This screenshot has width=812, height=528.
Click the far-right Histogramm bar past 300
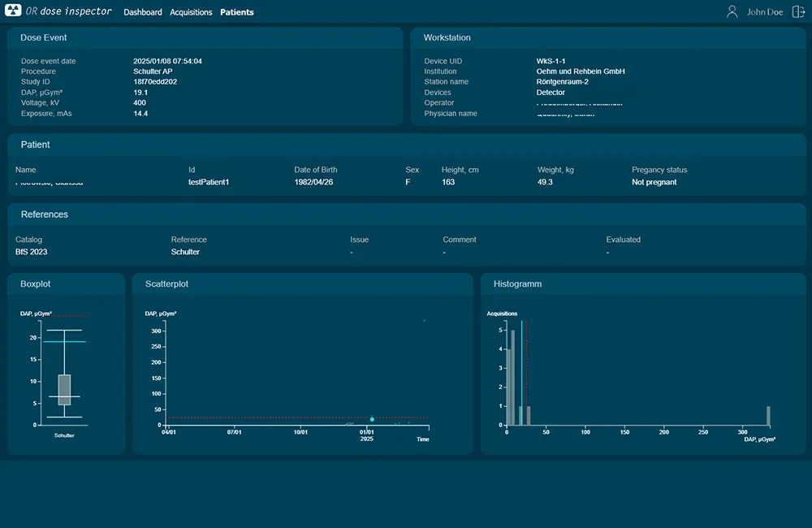tap(768, 415)
